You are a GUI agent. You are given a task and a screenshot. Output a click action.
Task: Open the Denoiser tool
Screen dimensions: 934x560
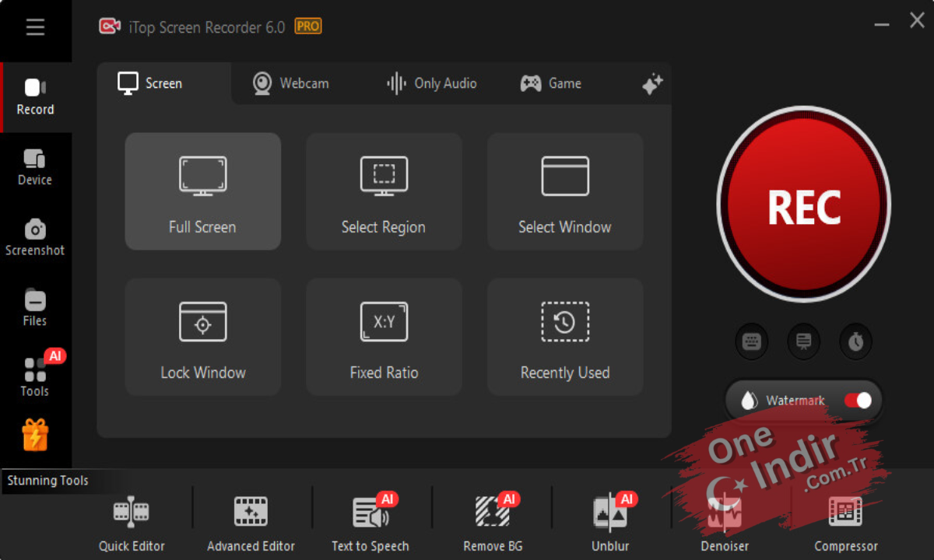click(x=725, y=524)
